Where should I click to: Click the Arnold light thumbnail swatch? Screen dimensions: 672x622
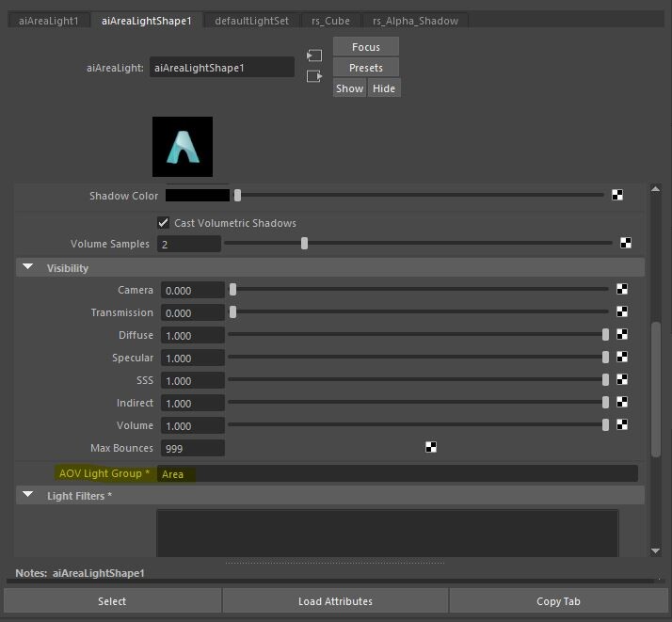point(183,147)
